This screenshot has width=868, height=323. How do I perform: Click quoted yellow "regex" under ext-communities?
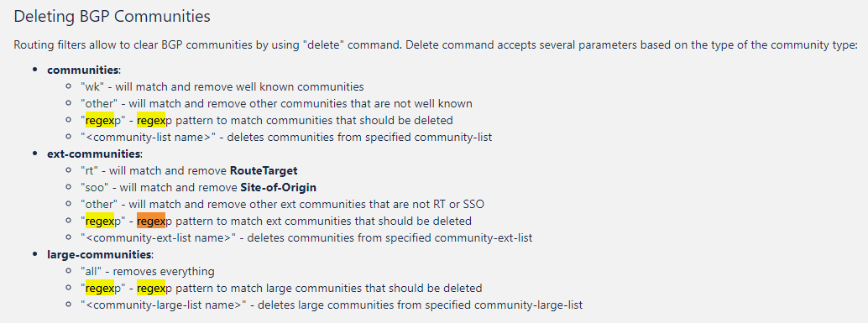tap(100, 221)
